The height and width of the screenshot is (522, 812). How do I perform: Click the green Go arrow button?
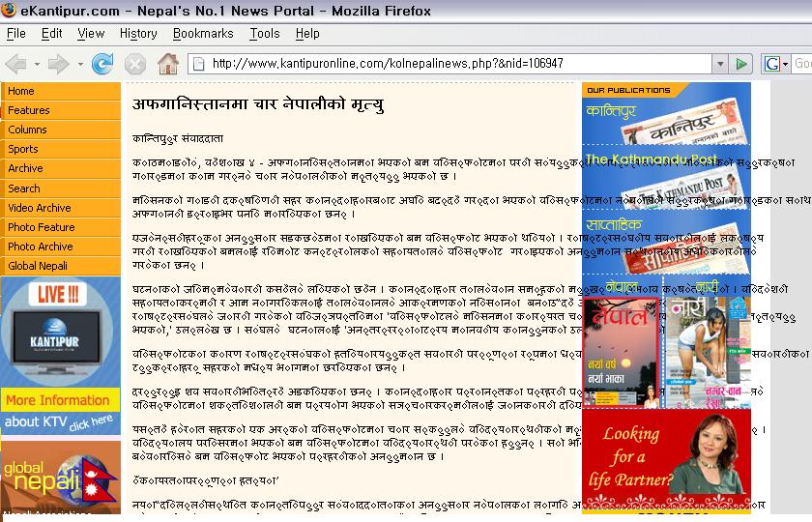coord(740,64)
